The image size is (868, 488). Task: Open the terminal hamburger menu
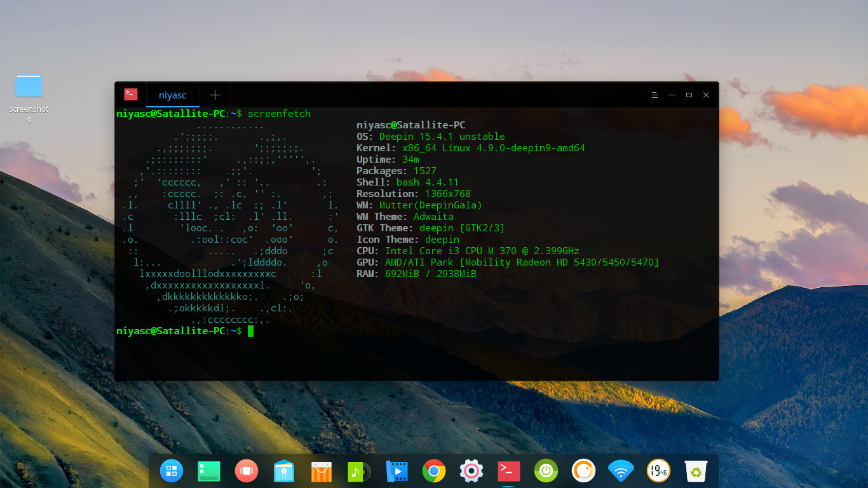point(654,95)
